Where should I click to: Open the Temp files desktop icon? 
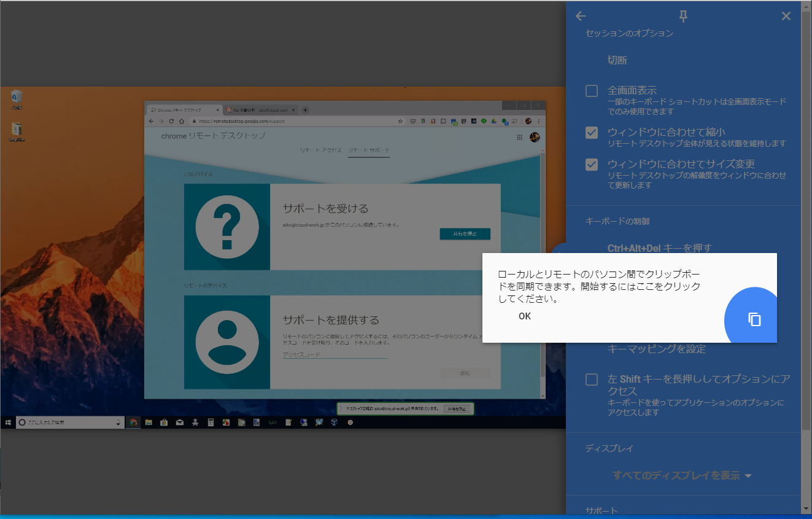(x=17, y=132)
